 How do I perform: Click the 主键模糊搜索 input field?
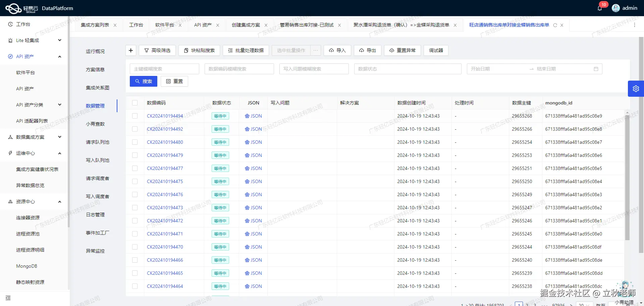point(164,69)
